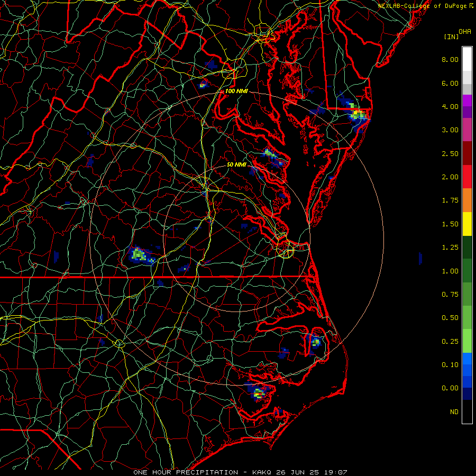
Task: Click the light blue color bar segment
Action: [x=467, y=359]
